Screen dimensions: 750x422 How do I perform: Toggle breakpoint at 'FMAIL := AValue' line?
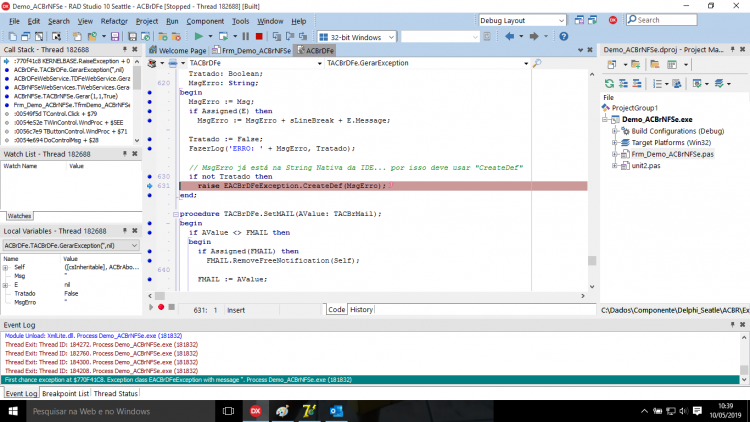(150, 279)
